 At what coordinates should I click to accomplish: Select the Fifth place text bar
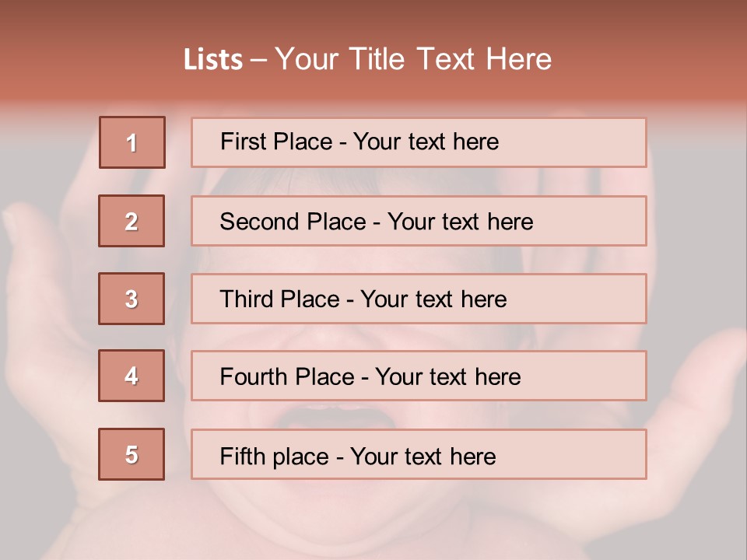[419, 454]
